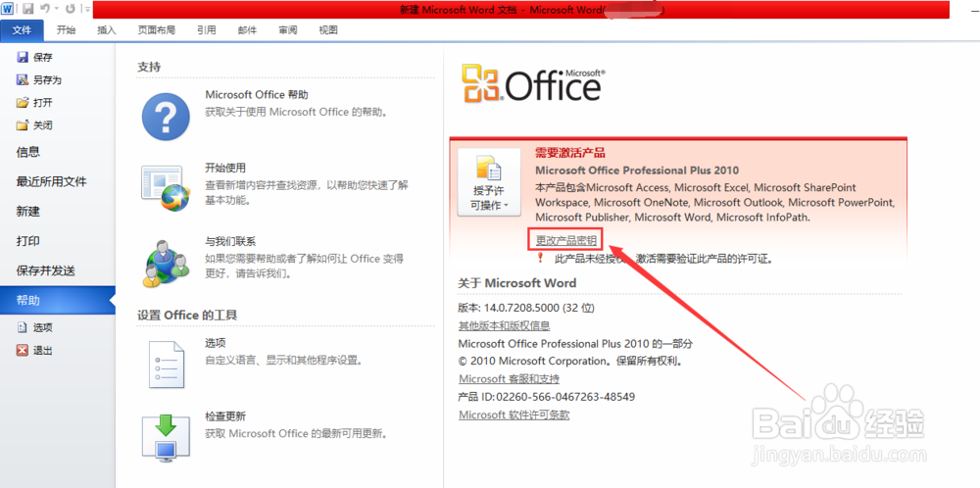Click the red exclamation warning icon
Screen dimensions: 980x488
(x=541, y=258)
